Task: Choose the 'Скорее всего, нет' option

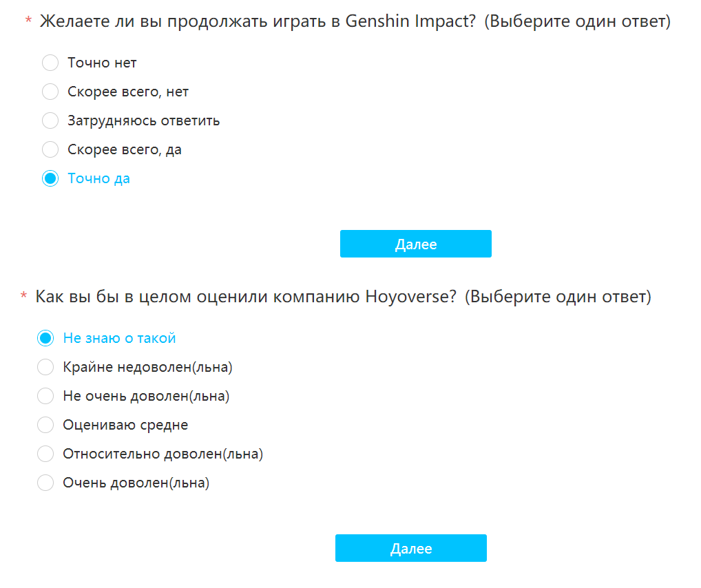Action: point(50,92)
